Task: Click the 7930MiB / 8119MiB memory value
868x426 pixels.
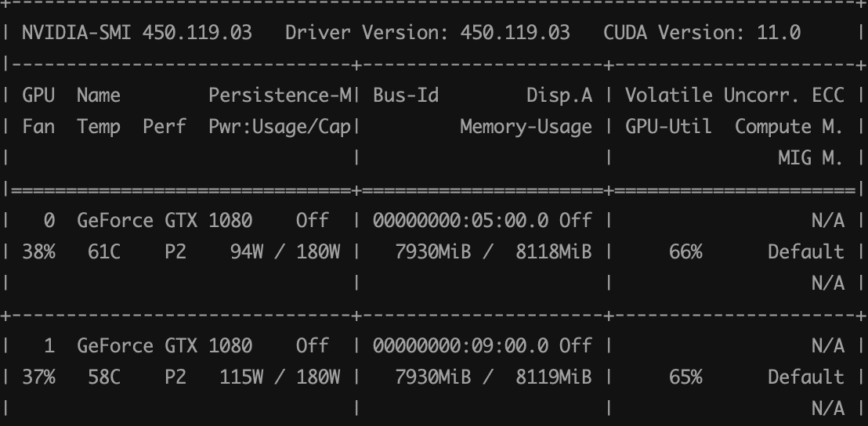Action: point(493,377)
